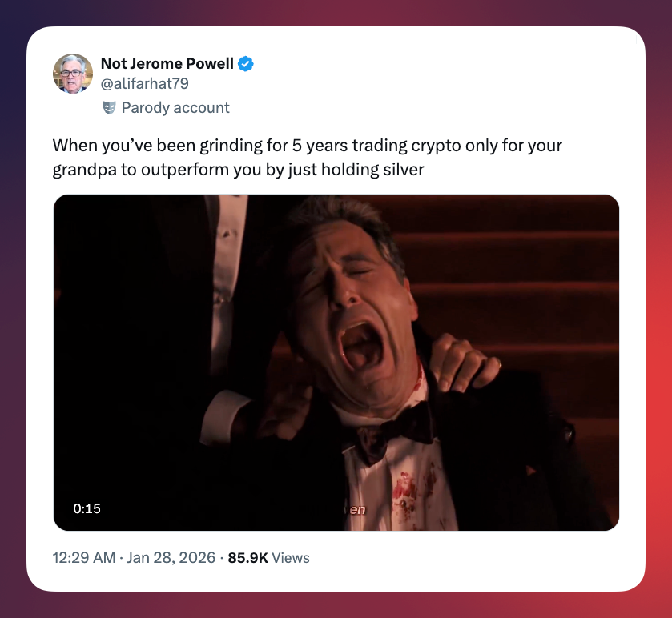Viewport: 672px width, 618px height.
Task: Open the Not Jerome Powell profile name
Action: click(167, 64)
